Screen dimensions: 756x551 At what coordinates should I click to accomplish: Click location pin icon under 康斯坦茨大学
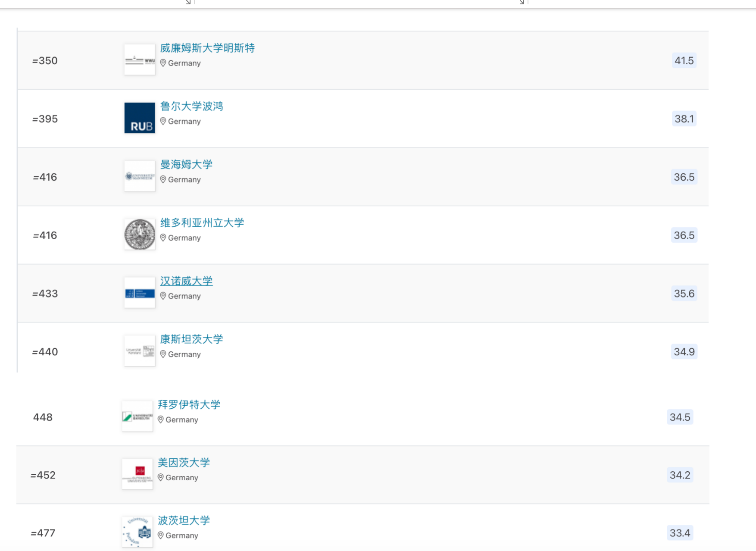pos(163,354)
